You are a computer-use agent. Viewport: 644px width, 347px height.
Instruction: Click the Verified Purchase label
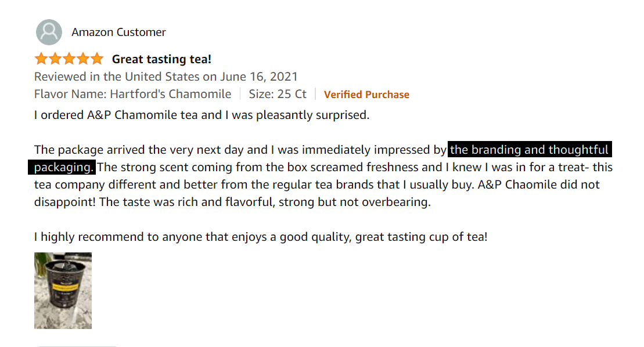[x=366, y=95]
